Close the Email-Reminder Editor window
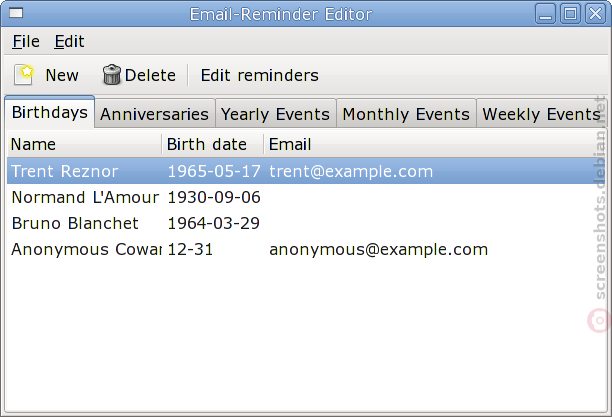 594,14
